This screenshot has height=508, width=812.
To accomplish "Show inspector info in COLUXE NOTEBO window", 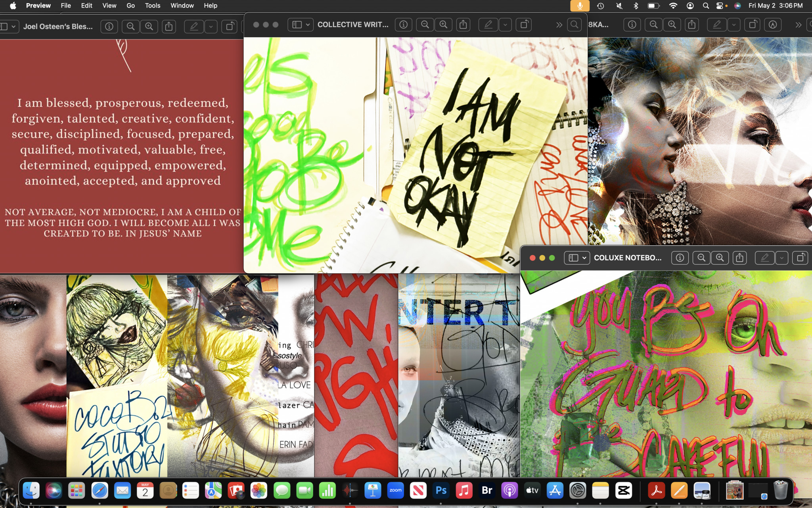I will tap(680, 258).
